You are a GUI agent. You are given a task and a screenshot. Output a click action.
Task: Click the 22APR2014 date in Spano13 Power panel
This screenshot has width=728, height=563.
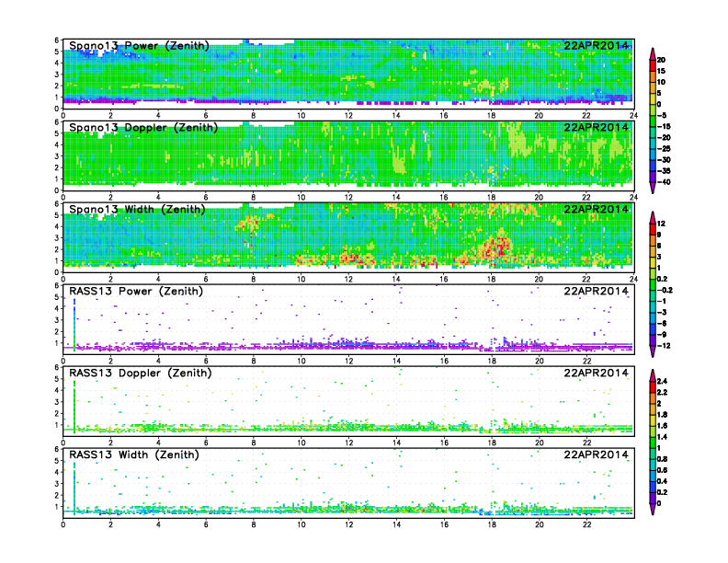tap(596, 45)
